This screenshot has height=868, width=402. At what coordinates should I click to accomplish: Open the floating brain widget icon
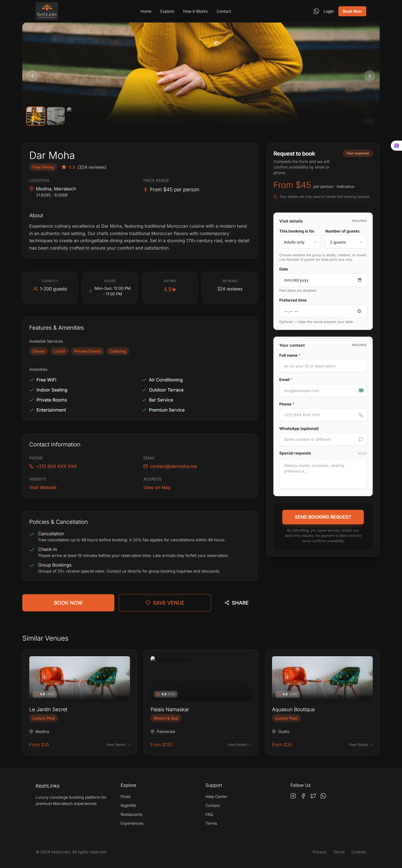tap(397, 146)
